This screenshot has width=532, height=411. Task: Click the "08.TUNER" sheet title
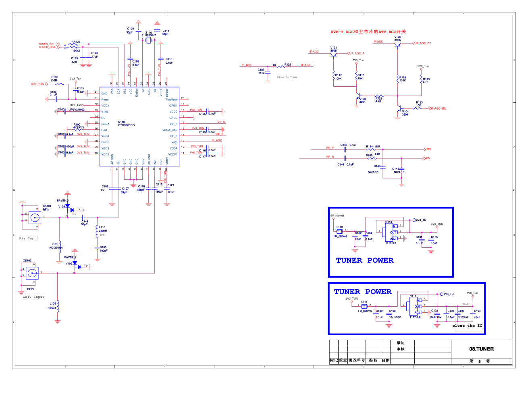481,349
